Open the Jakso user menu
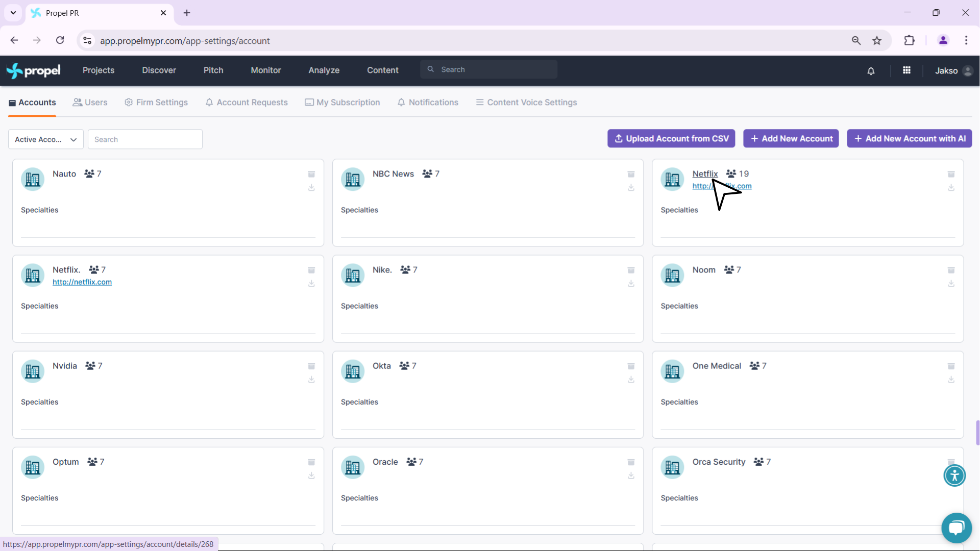 pos(953,71)
